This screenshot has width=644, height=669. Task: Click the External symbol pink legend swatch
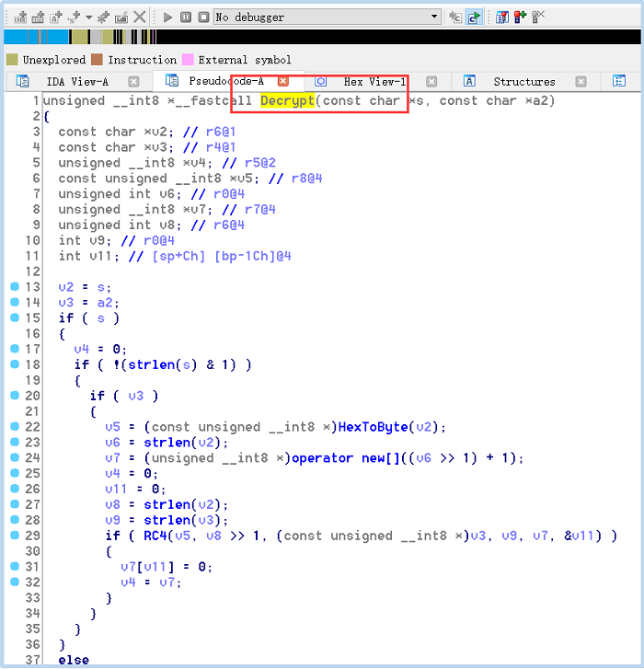click(188, 59)
